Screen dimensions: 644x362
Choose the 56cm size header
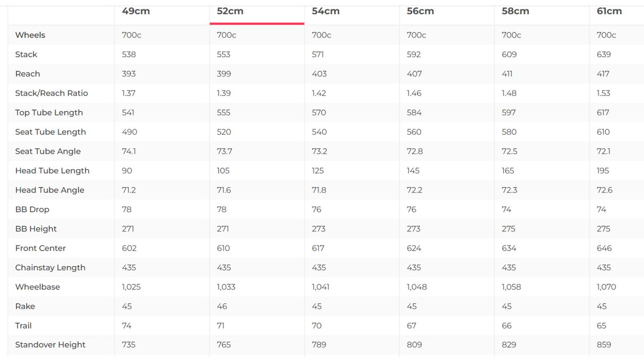(420, 11)
